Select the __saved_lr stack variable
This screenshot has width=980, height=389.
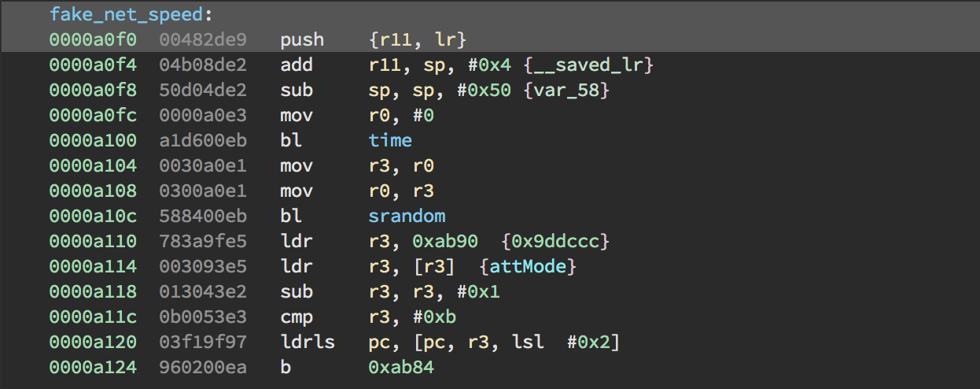pyautogui.click(x=595, y=65)
